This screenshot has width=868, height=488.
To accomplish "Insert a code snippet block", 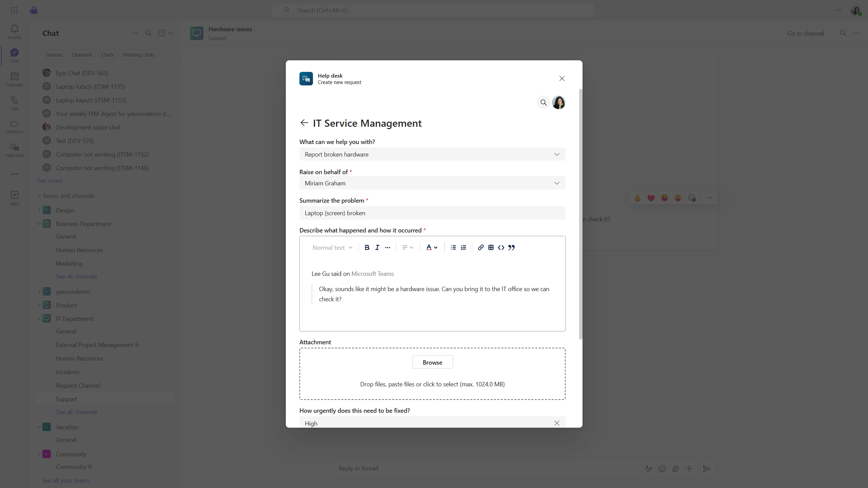I will point(501,247).
